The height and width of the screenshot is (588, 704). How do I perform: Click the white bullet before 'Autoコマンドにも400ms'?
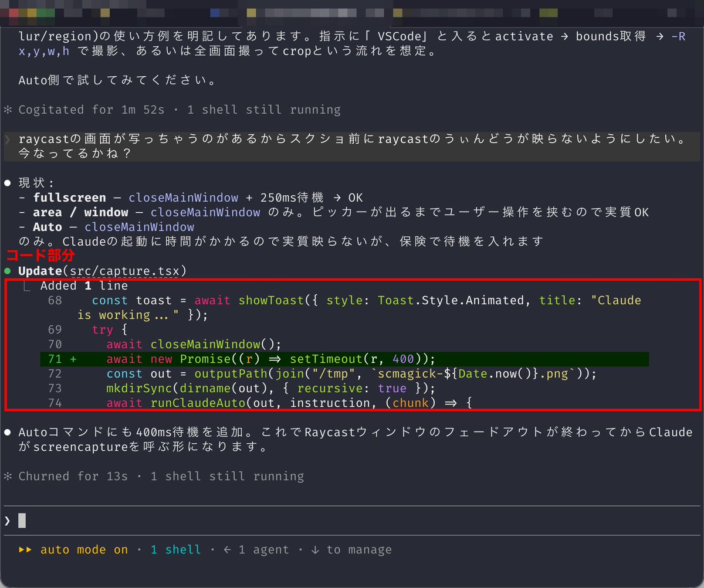8,433
